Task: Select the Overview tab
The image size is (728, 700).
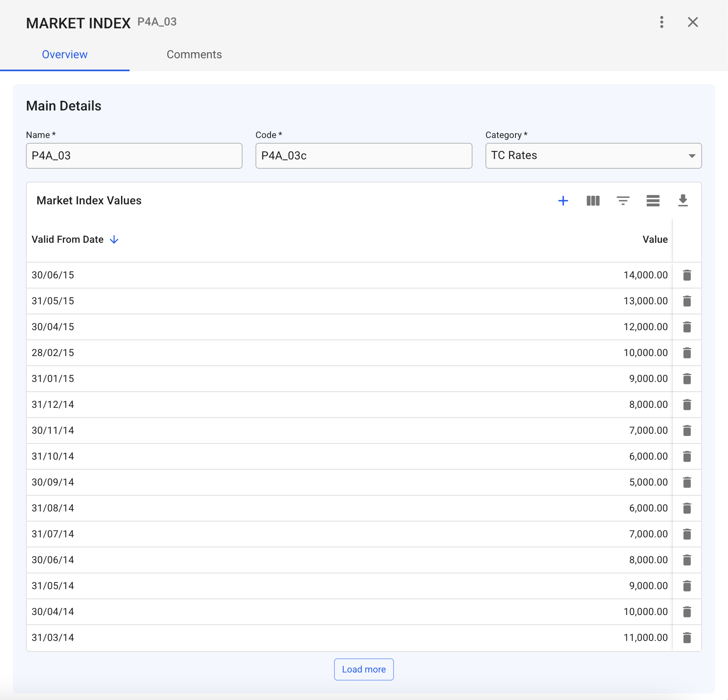Action: 65,55
